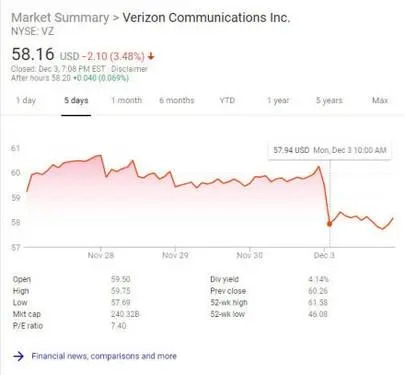
Task: Click the Nov 29 date on the axis
Action: (x=175, y=255)
